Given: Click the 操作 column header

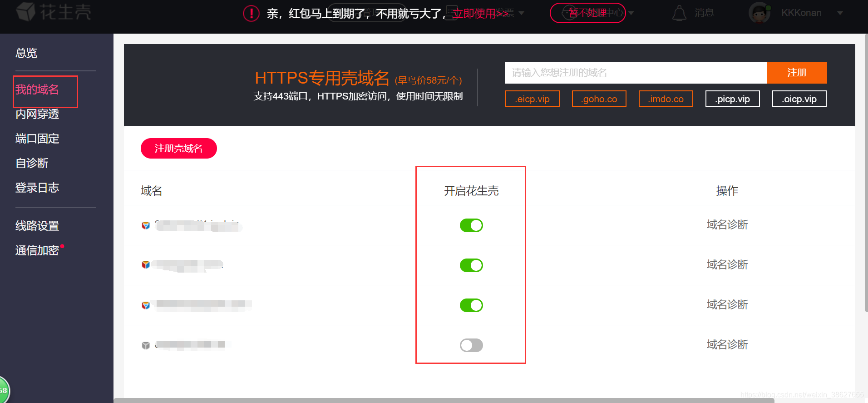Looking at the screenshot, I should tap(727, 191).
